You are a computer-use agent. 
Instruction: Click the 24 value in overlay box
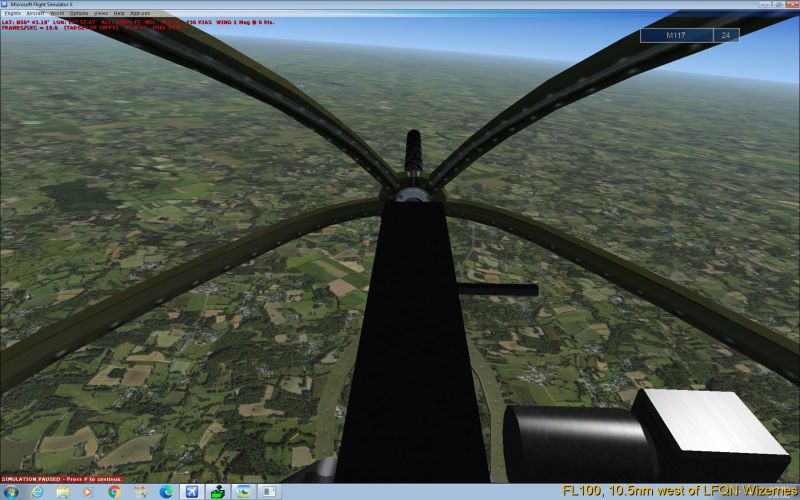coord(726,35)
